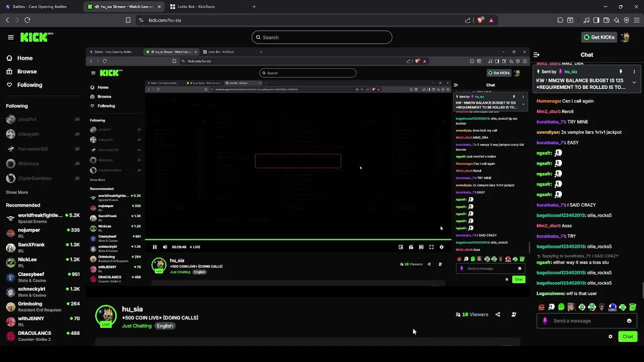Viewport: 644px width, 362px height.
Task: Click the green Chat send button
Action: pyautogui.click(x=627, y=336)
